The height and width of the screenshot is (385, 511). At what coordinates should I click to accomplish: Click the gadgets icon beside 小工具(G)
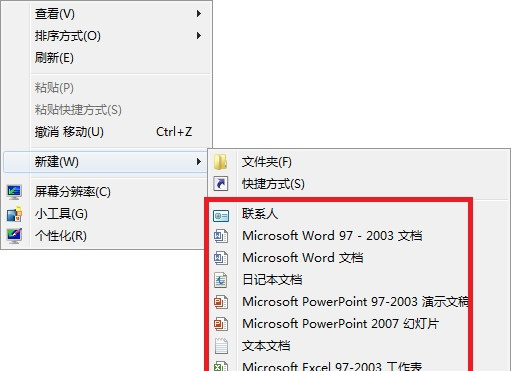tap(14, 214)
